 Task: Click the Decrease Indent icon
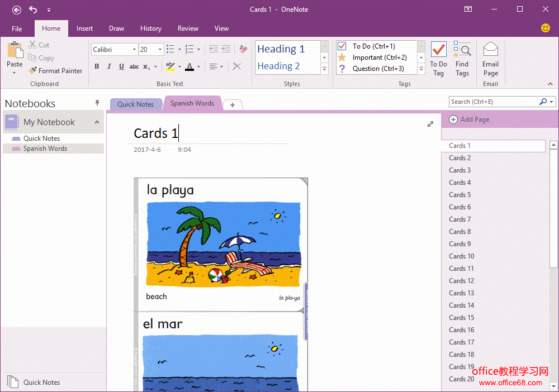tap(213, 49)
